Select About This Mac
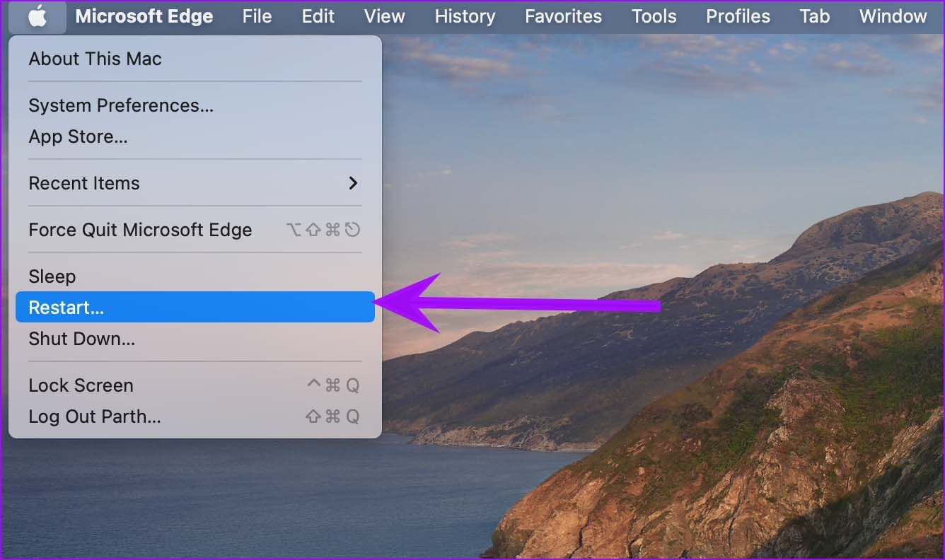 [x=195, y=59]
